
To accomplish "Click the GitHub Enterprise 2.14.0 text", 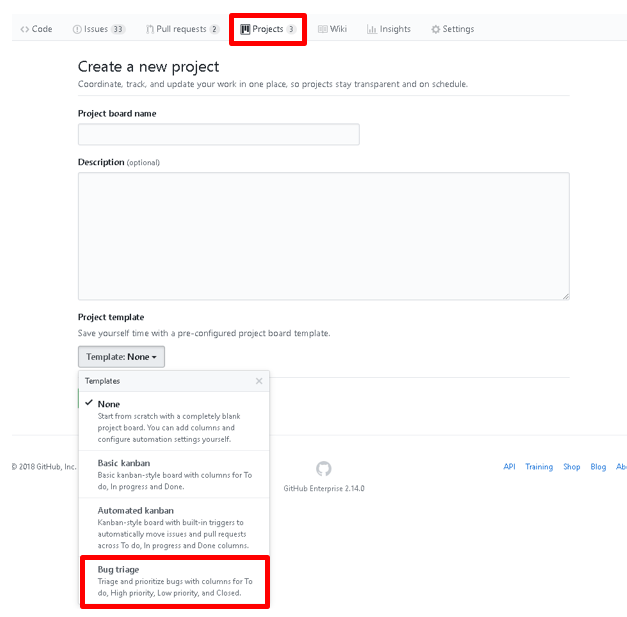I will [x=324, y=488].
